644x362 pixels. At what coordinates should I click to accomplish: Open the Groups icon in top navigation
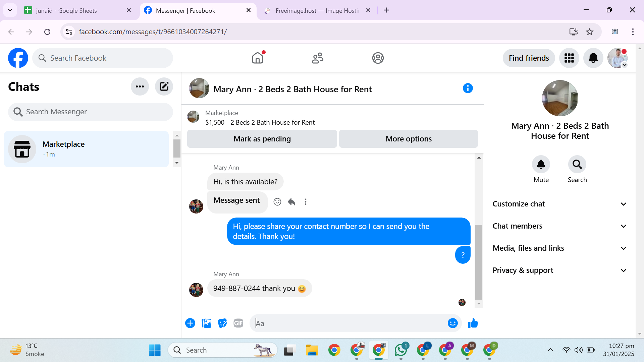point(378,58)
